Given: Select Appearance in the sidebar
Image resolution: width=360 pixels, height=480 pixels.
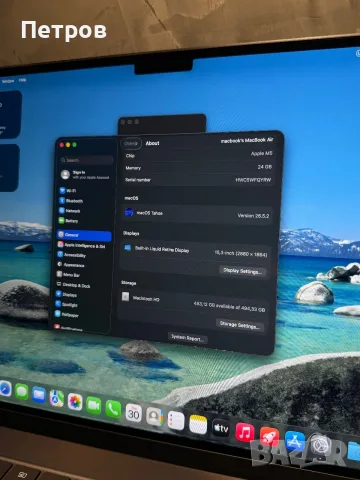Looking at the screenshot, I should [x=70, y=265].
